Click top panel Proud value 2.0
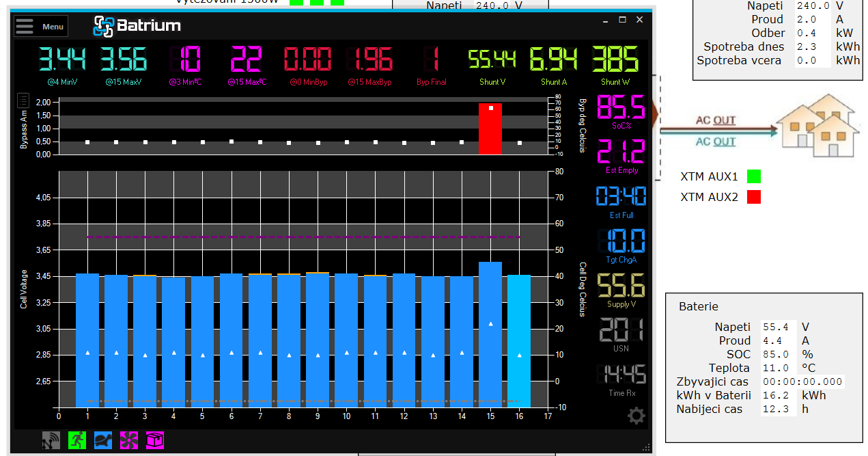The width and height of the screenshot is (868, 456). pos(813,19)
